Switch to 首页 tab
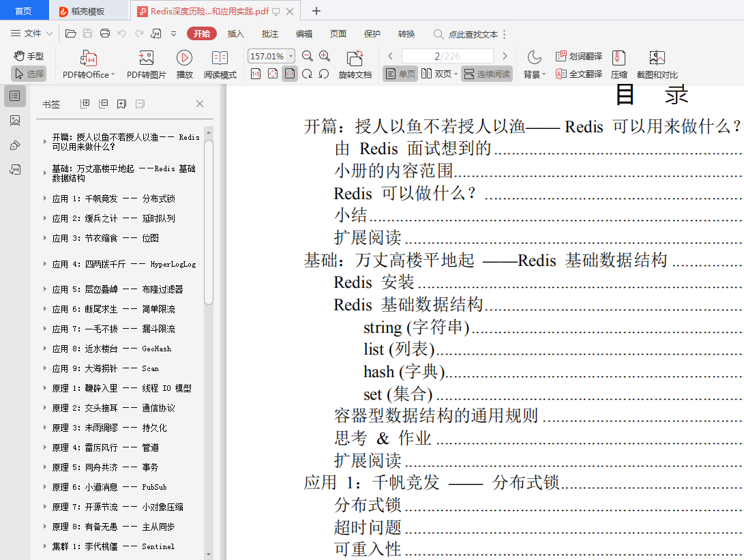Viewport: 744px width, 560px height. point(24,11)
